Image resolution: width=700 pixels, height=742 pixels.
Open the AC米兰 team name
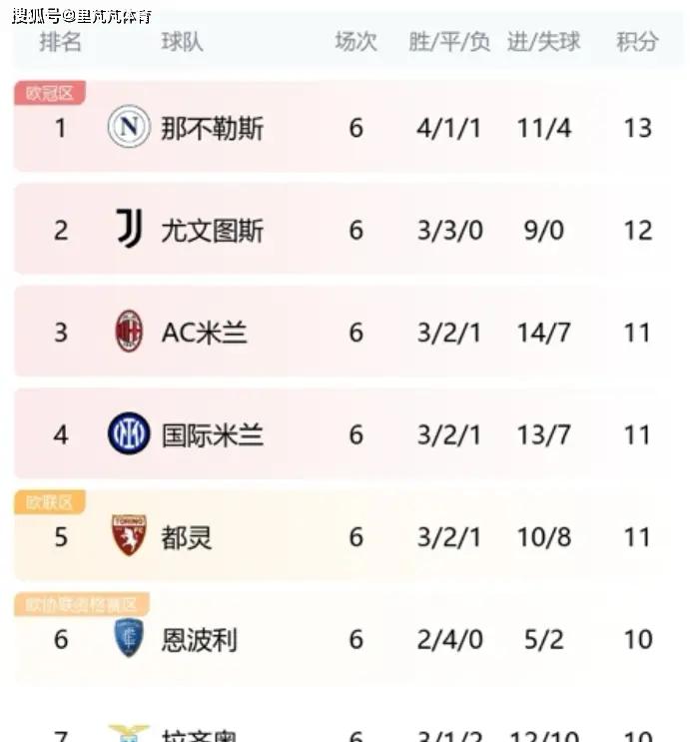pyautogui.click(x=204, y=333)
